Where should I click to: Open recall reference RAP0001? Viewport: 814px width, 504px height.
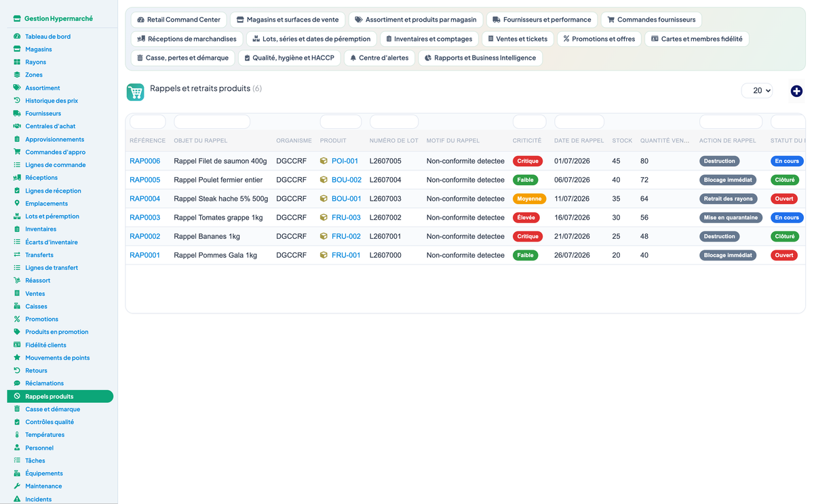tap(145, 255)
